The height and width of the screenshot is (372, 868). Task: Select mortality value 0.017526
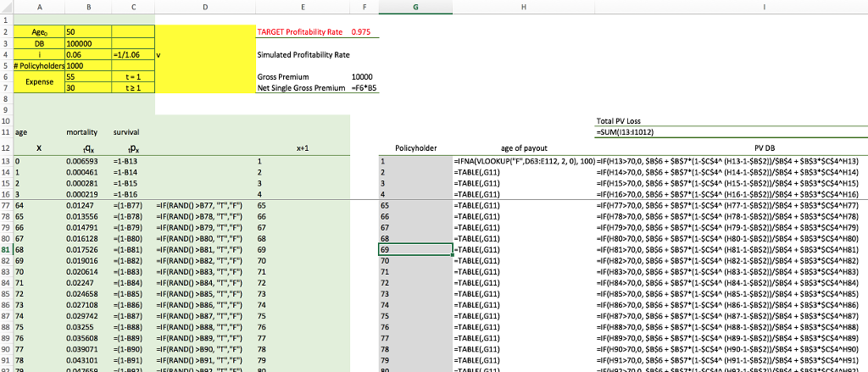(88, 249)
